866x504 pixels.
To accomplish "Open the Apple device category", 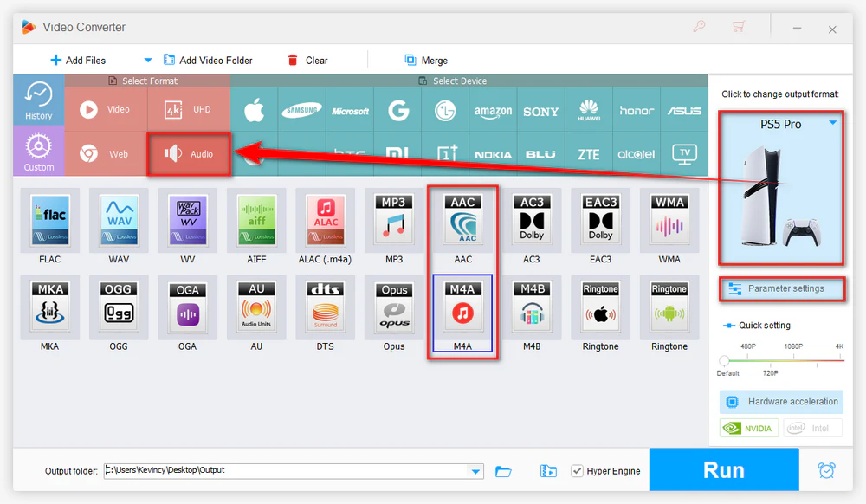I will pos(254,110).
